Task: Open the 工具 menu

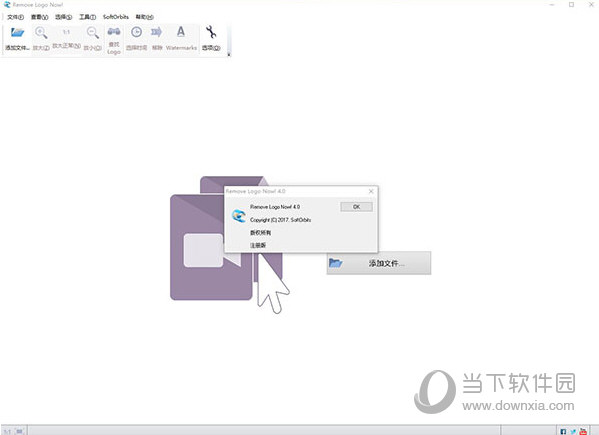Action: (87, 17)
